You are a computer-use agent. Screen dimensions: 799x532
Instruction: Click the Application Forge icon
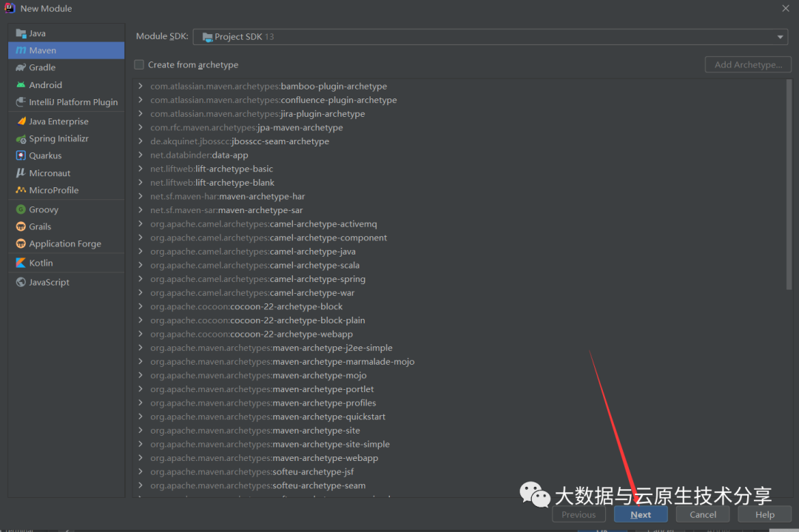(21, 243)
